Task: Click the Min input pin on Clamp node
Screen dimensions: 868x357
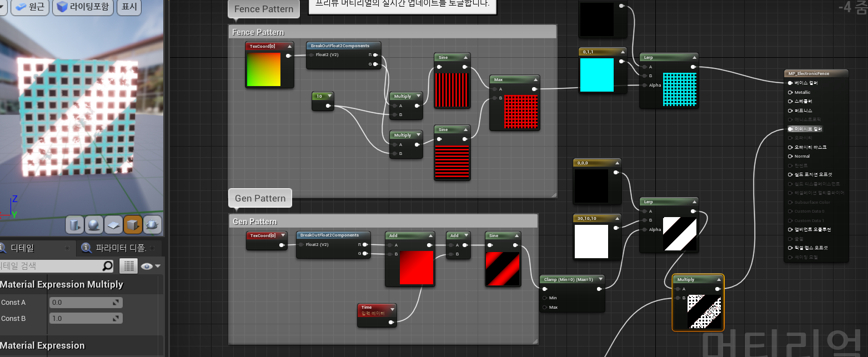Action: 545,298
